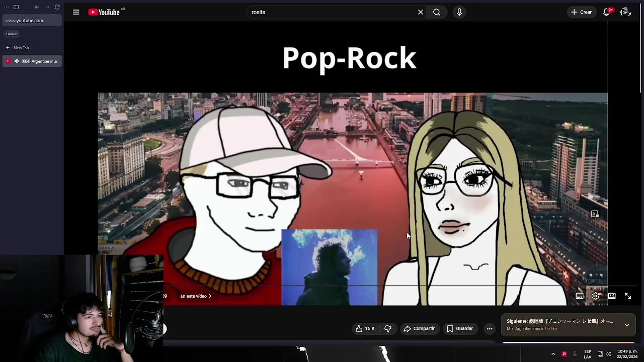
Task: Save the video with Guardar
Action: pos(460,329)
